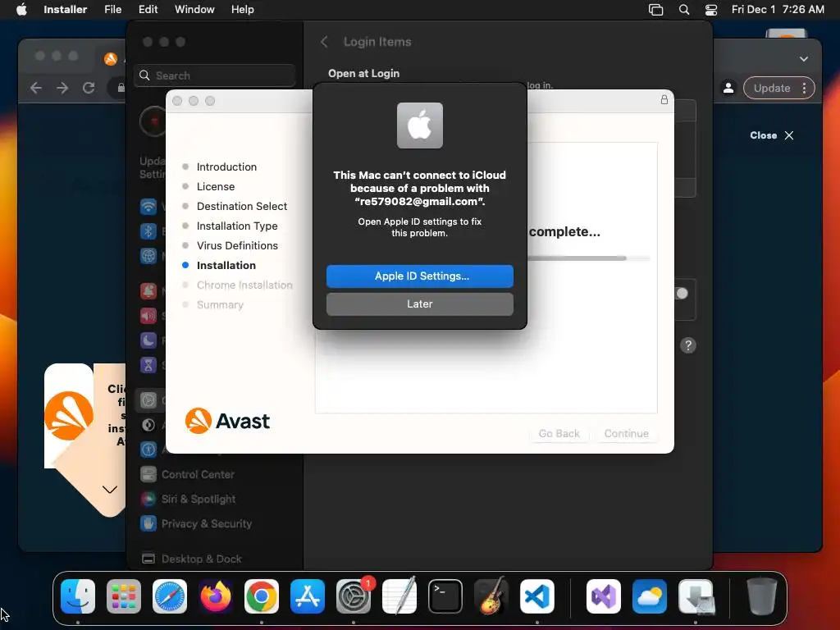Screen dimensions: 840x630
Task: Select Control Center in the Settings sidebar
Action: (x=198, y=474)
